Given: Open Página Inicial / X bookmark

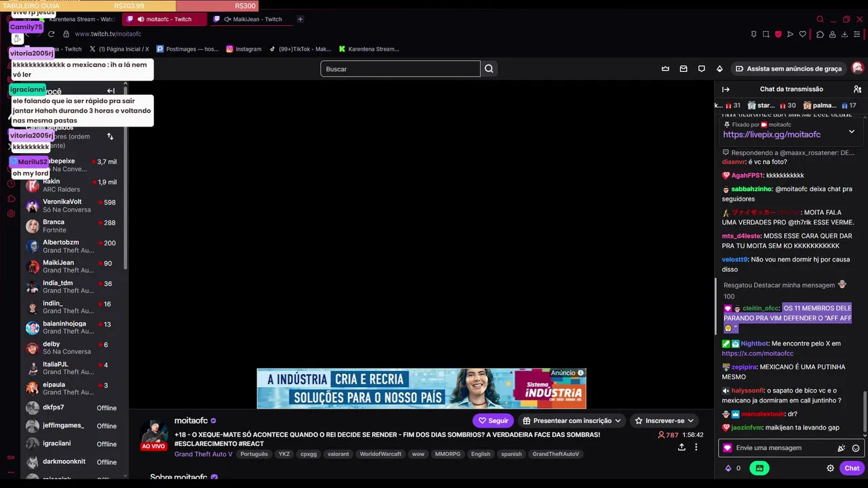Looking at the screenshot, I should pos(119,49).
